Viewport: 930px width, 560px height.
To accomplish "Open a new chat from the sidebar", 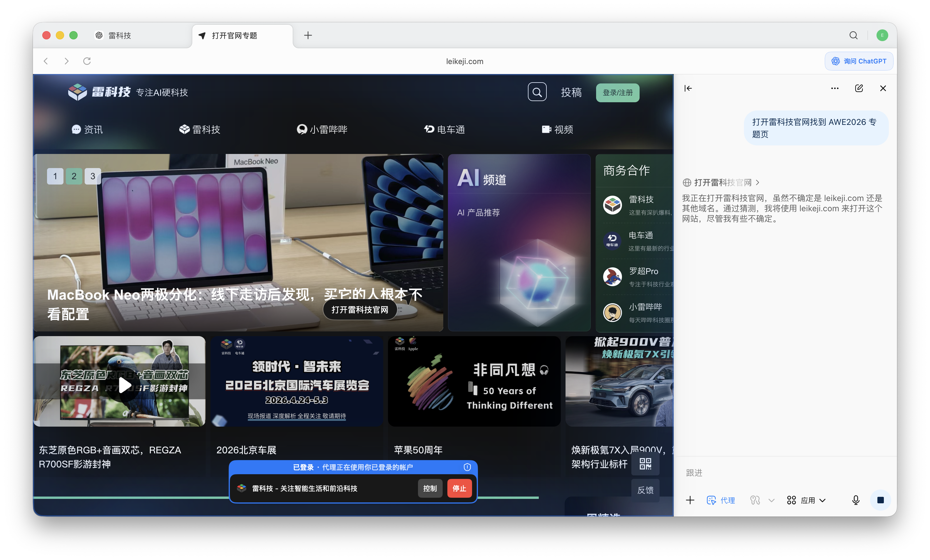I will 859,88.
